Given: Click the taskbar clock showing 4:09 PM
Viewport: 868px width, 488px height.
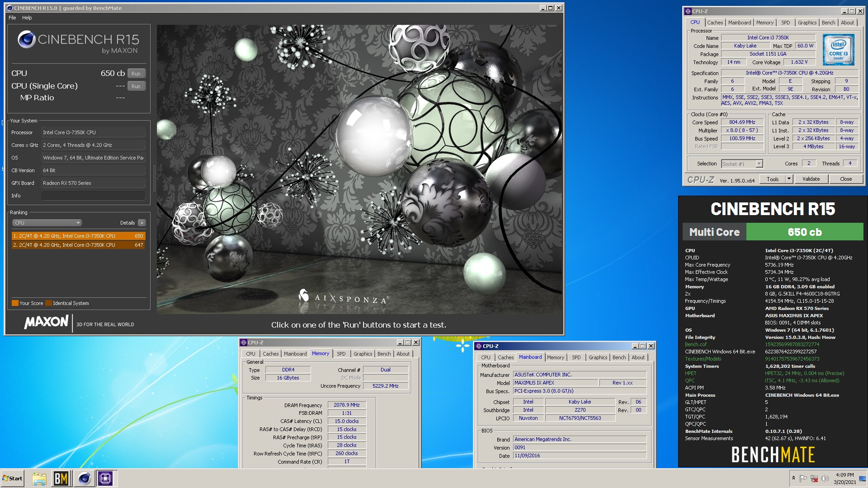Looking at the screenshot, I should (x=845, y=479).
